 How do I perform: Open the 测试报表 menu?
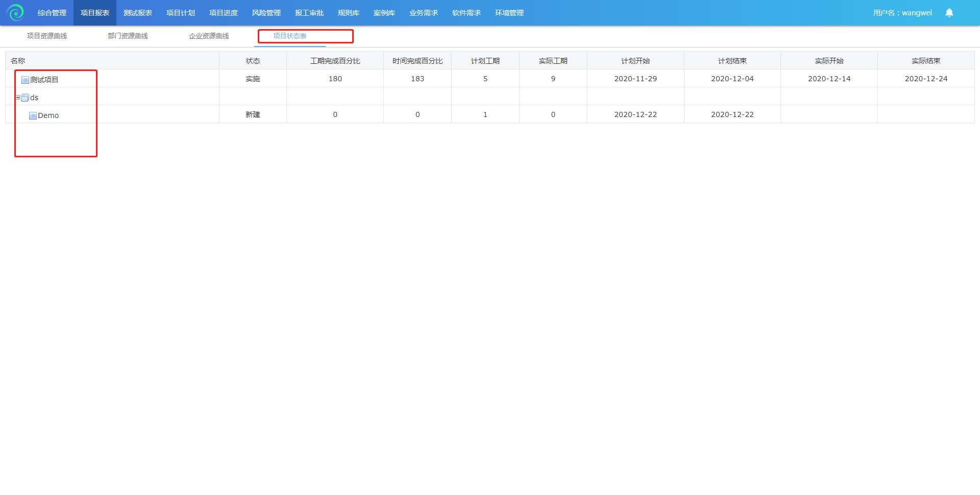pos(138,13)
